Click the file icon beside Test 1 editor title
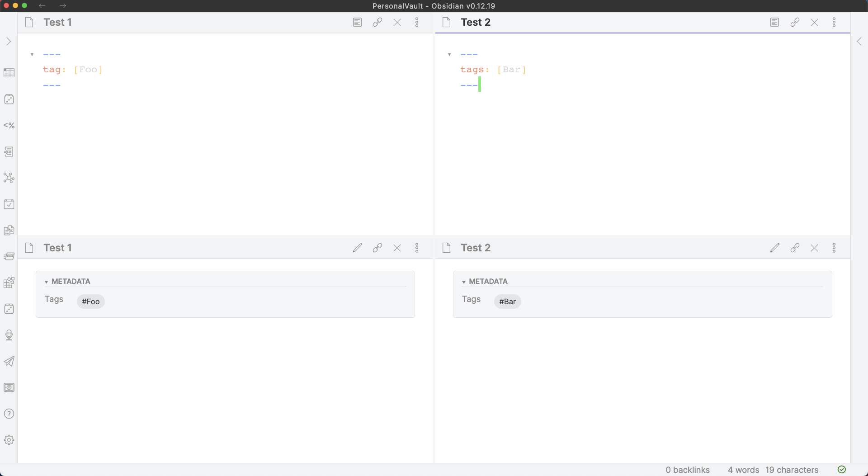 [x=29, y=22]
